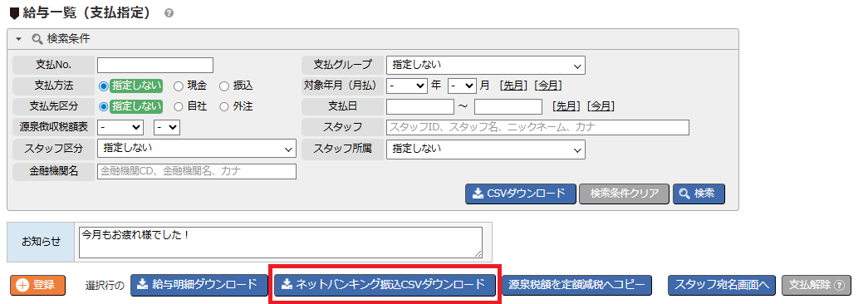Click 先月 link for 対象年月

pos(514,86)
